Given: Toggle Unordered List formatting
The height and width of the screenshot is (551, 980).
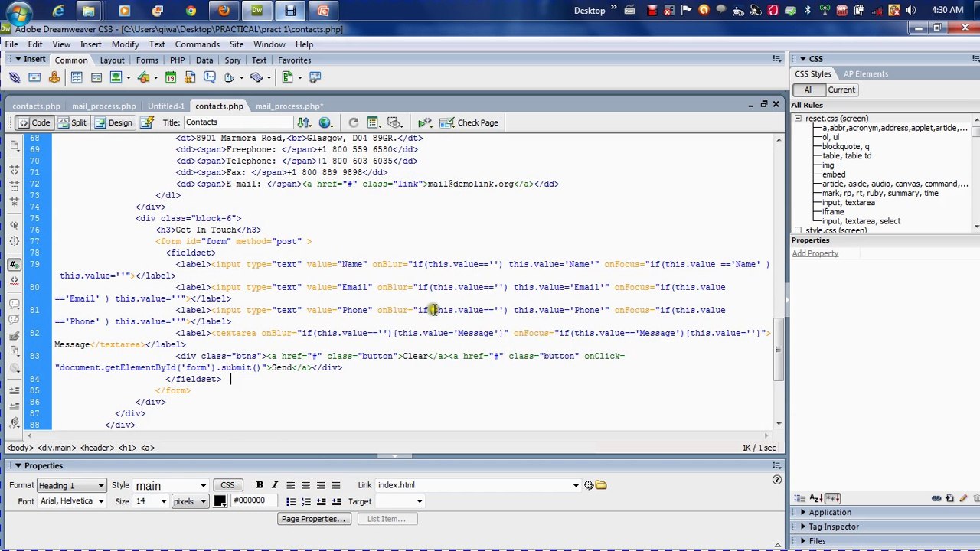Looking at the screenshot, I should (x=291, y=502).
